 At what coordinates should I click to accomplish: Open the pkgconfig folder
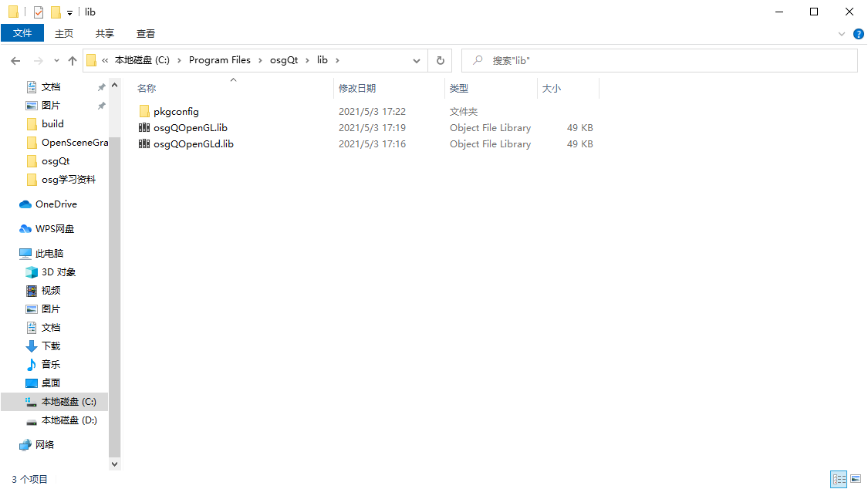pos(175,111)
